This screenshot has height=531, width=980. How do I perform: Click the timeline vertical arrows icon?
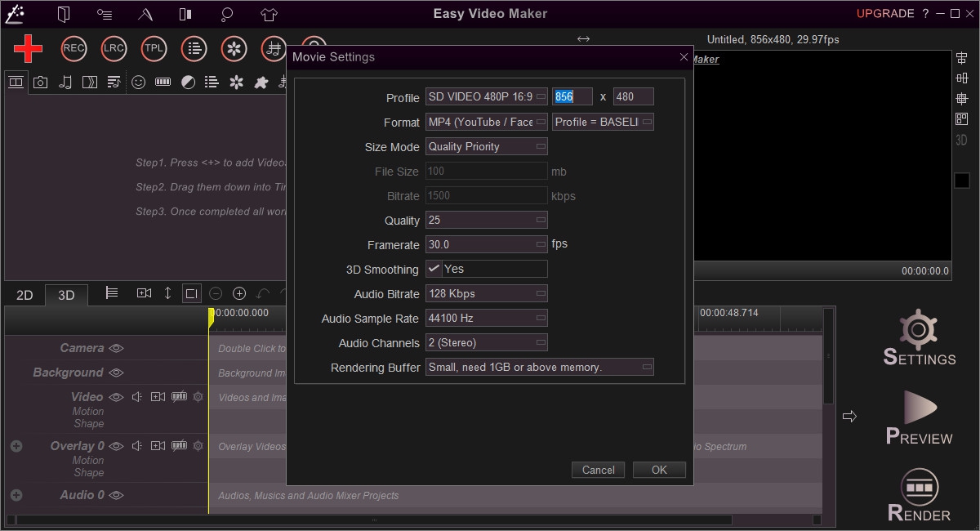click(x=167, y=292)
